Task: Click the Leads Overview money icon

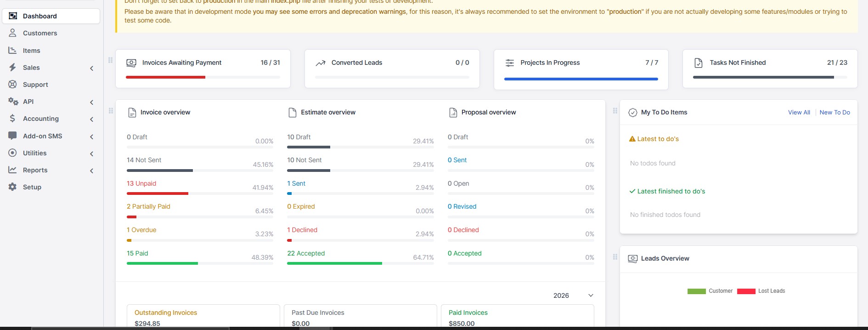Action: (x=632, y=258)
